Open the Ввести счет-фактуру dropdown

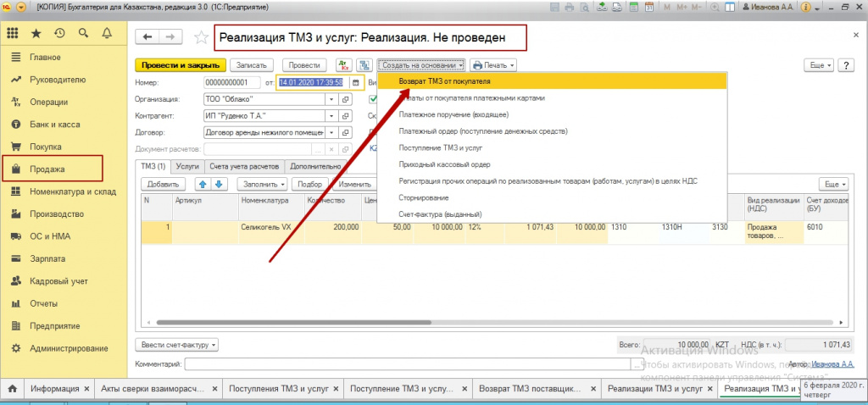point(177,345)
